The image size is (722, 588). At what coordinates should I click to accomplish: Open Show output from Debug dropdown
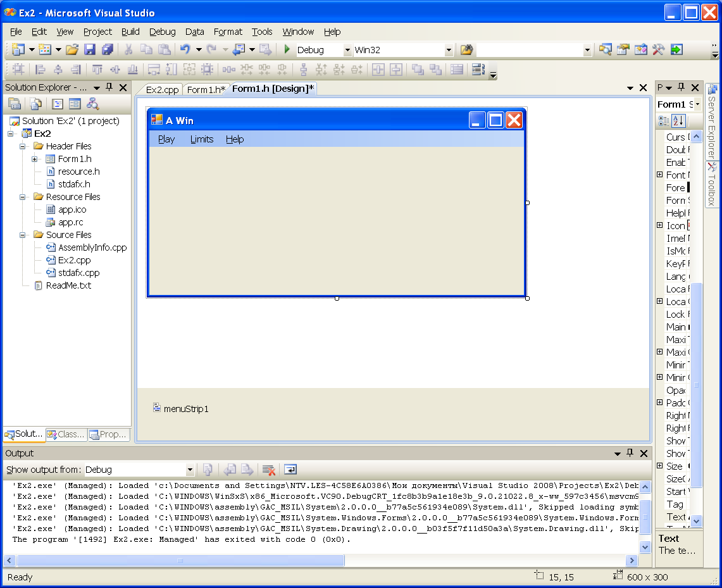click(x=190, y=470)
